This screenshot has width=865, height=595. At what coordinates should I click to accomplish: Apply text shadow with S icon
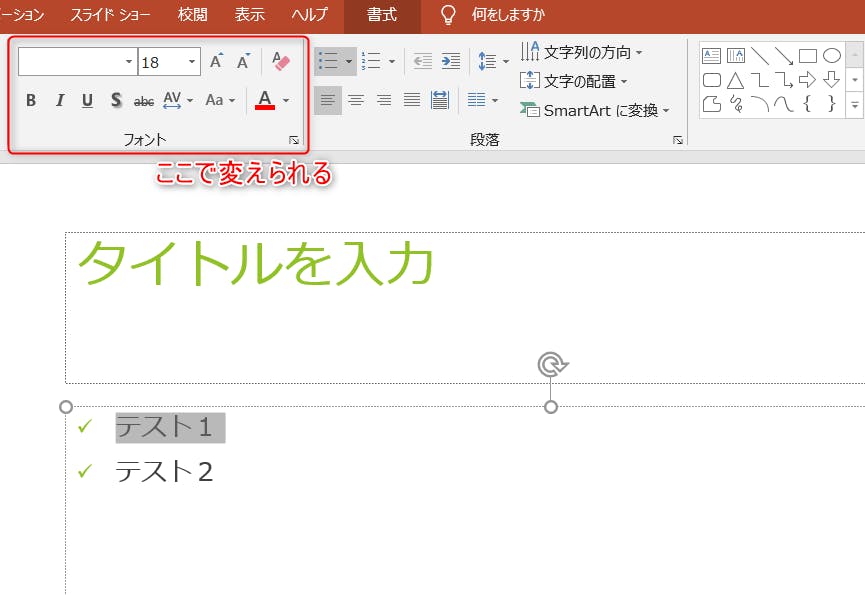pos(116,100)
